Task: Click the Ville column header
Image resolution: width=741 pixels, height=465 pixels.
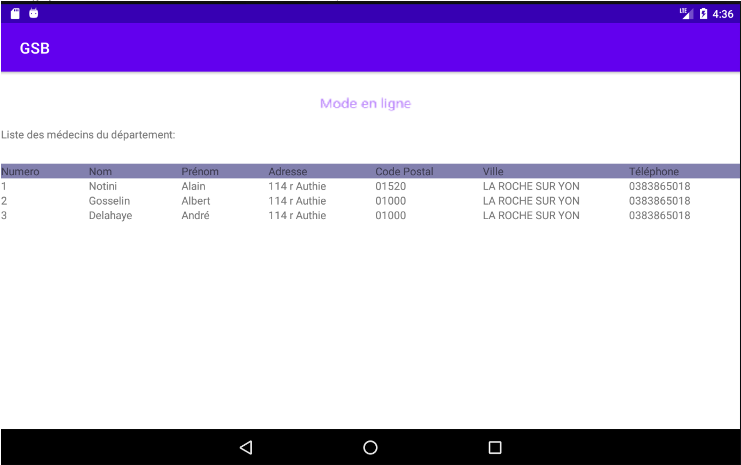Action: tap(493, 171)
